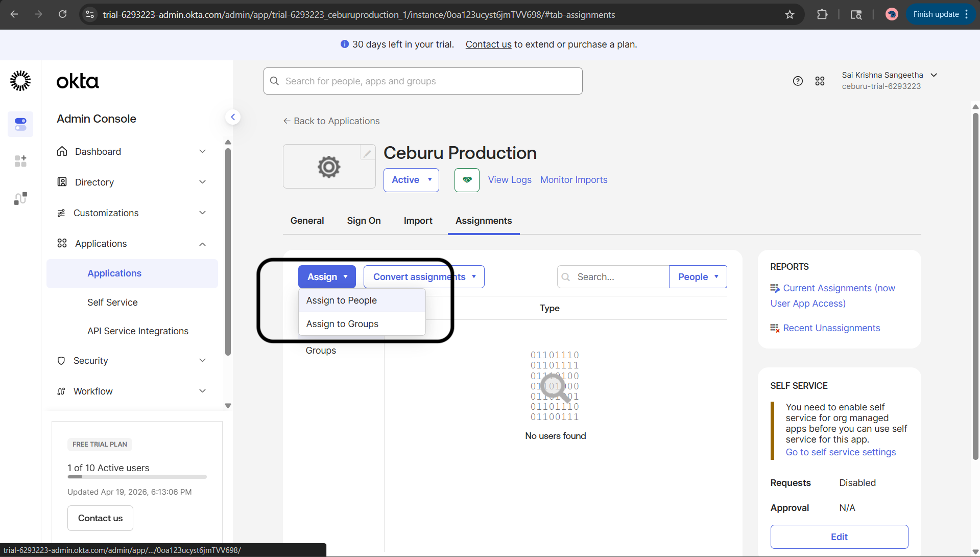Select the Admin Console toggle icon in rail
980x557 pixels.
coord(20,124)
